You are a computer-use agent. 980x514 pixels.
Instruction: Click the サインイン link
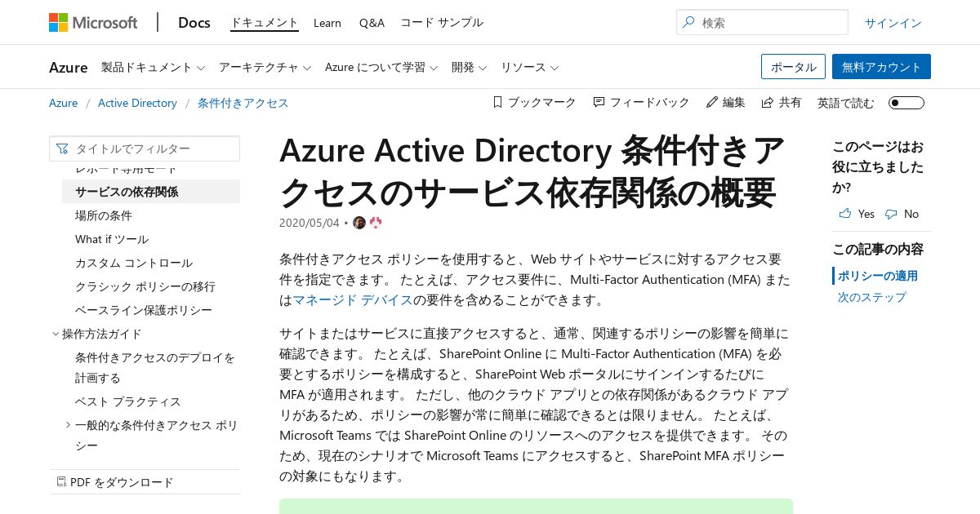click(x=893, y=23)
